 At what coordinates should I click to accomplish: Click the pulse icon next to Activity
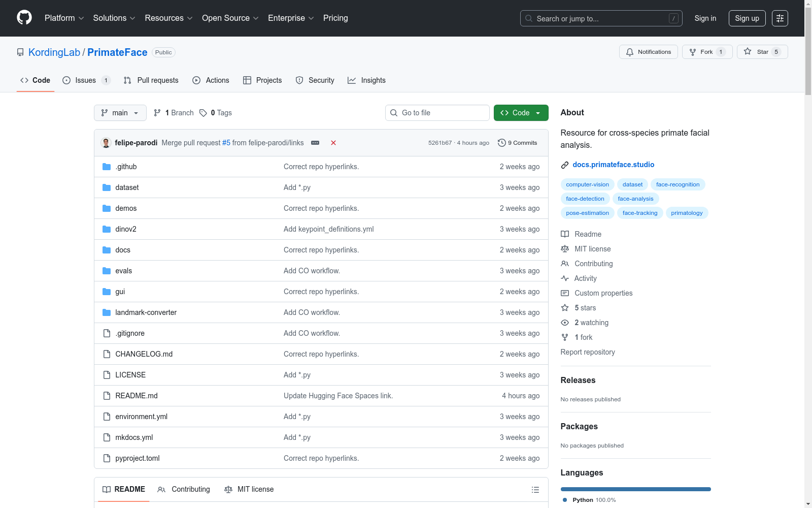point(565,278)
